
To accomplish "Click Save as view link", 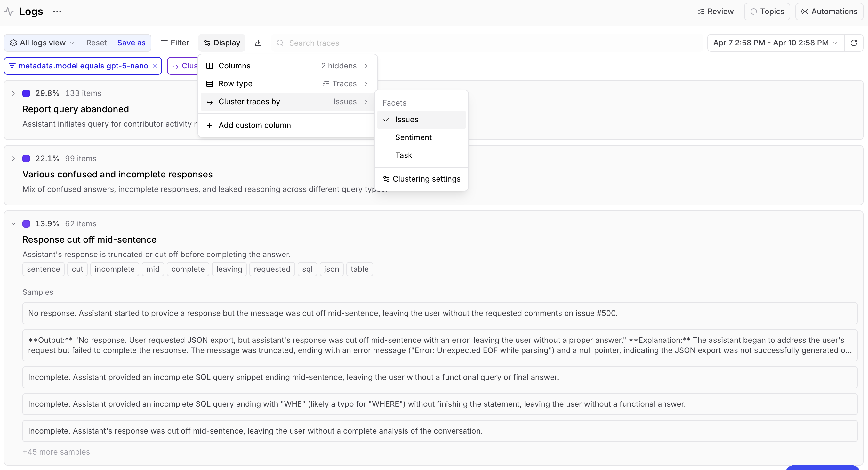I will (131, 43).
